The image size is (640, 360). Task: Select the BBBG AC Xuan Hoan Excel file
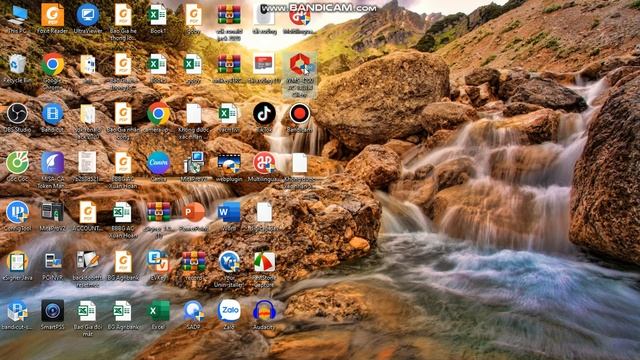point(123,220)
